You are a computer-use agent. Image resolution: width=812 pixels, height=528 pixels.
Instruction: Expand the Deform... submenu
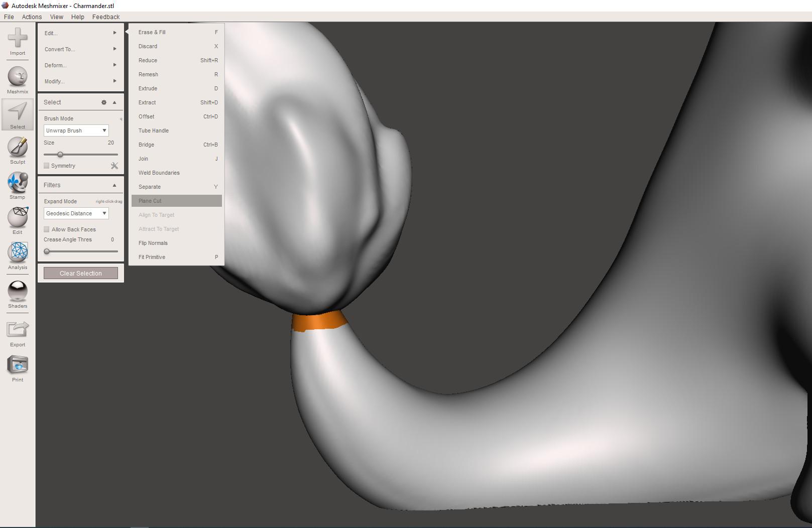point(80,65)
